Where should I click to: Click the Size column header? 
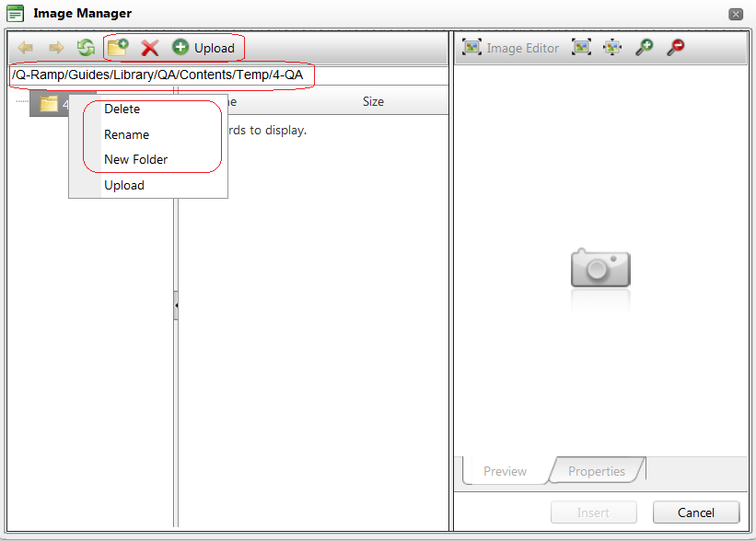(x=373, y=101)
